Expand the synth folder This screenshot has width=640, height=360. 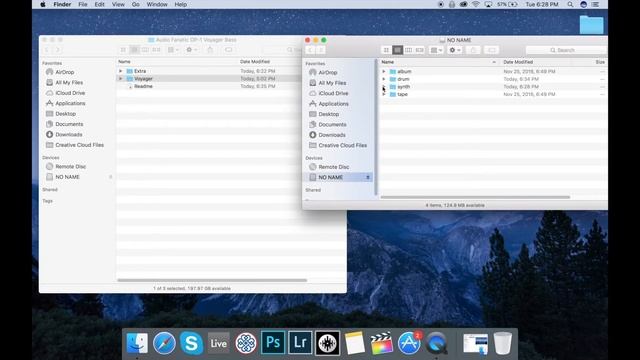(384, 87)
